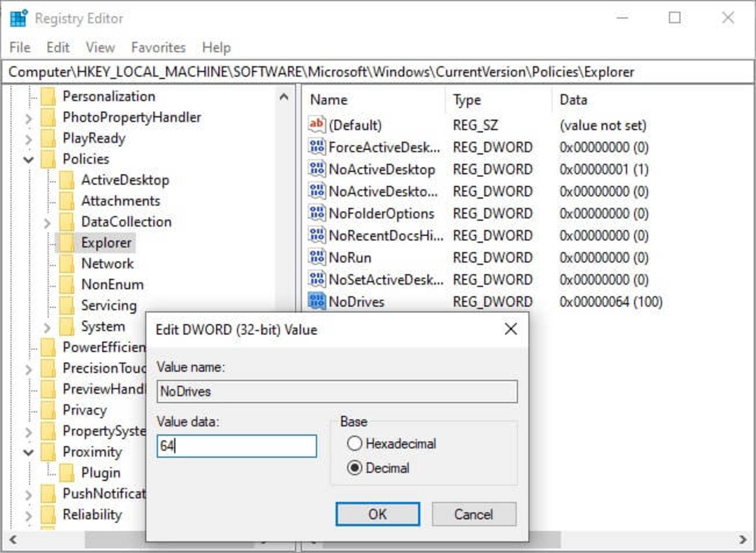Image resolution: width=756 pixels, height=553 pixels.
Task: Open the Favorites menu
Action: 158,48
